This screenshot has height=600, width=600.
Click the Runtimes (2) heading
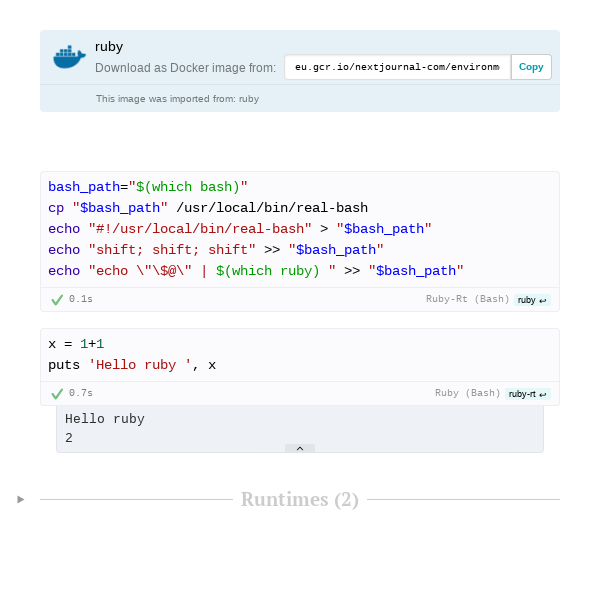point(300,499)
